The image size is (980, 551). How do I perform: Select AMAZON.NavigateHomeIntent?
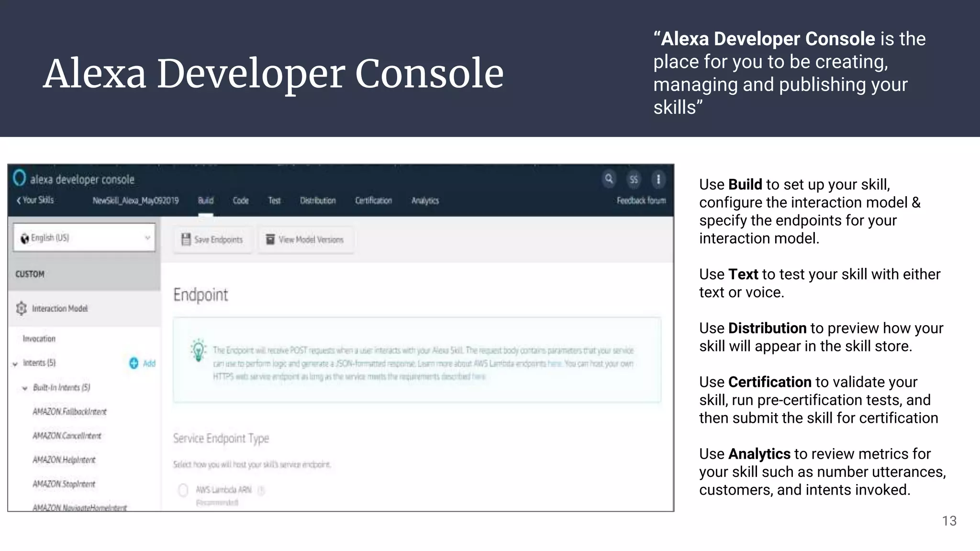[x=79, y=507]
